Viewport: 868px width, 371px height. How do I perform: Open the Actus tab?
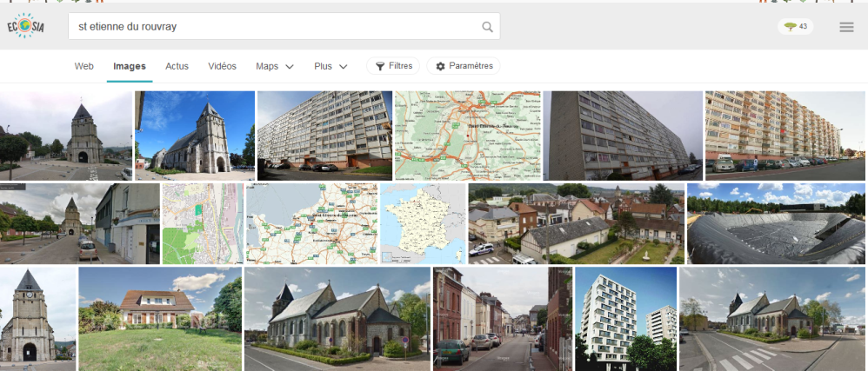click(x=177, y=66)
